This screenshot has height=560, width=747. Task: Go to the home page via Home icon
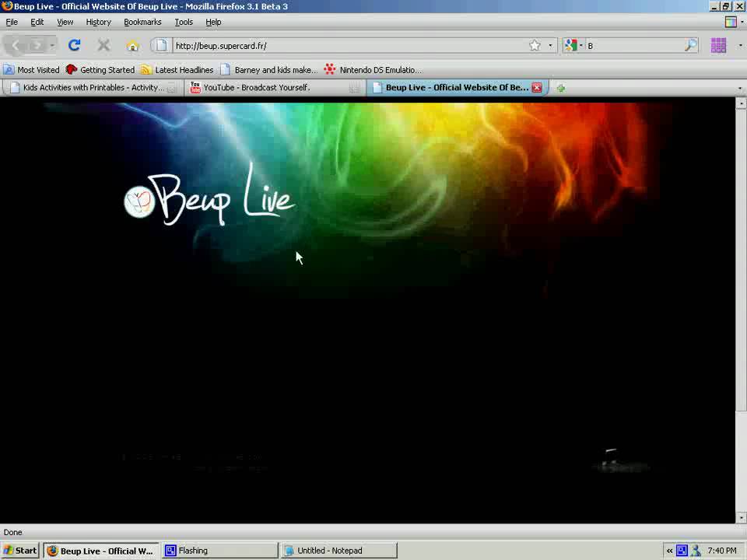click(x=132, y=46)
